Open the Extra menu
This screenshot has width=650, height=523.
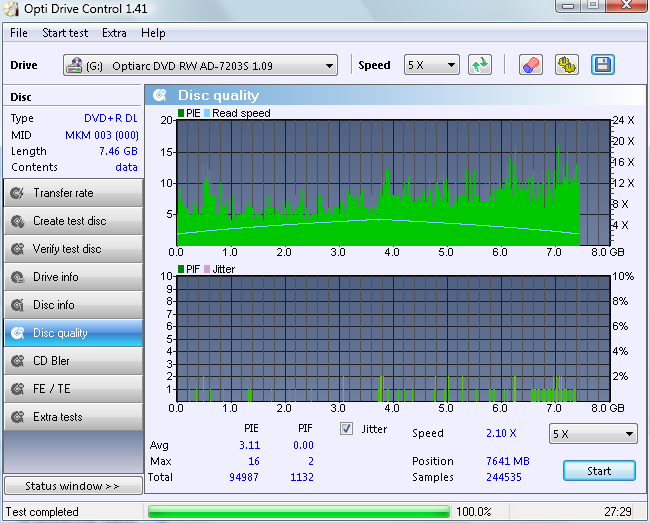114,33
